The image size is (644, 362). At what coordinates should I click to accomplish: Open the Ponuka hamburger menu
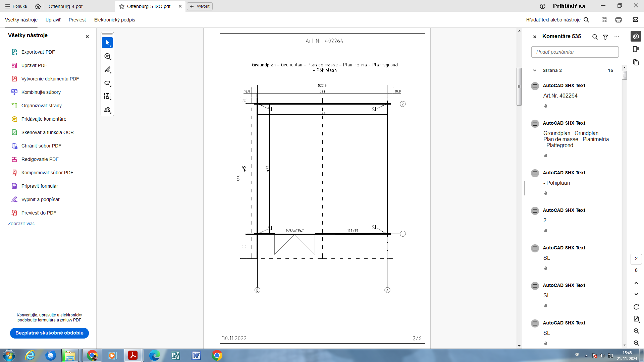(16, 6)
